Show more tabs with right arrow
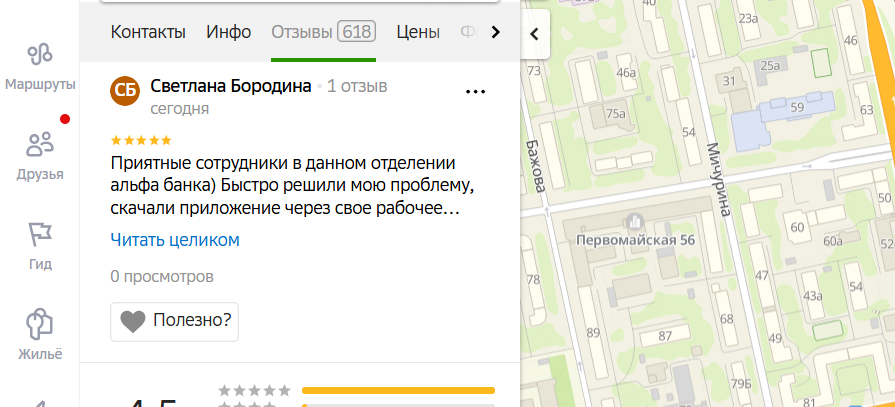The width and height of the screenshot is (895, 407). [x=495, y=33]
